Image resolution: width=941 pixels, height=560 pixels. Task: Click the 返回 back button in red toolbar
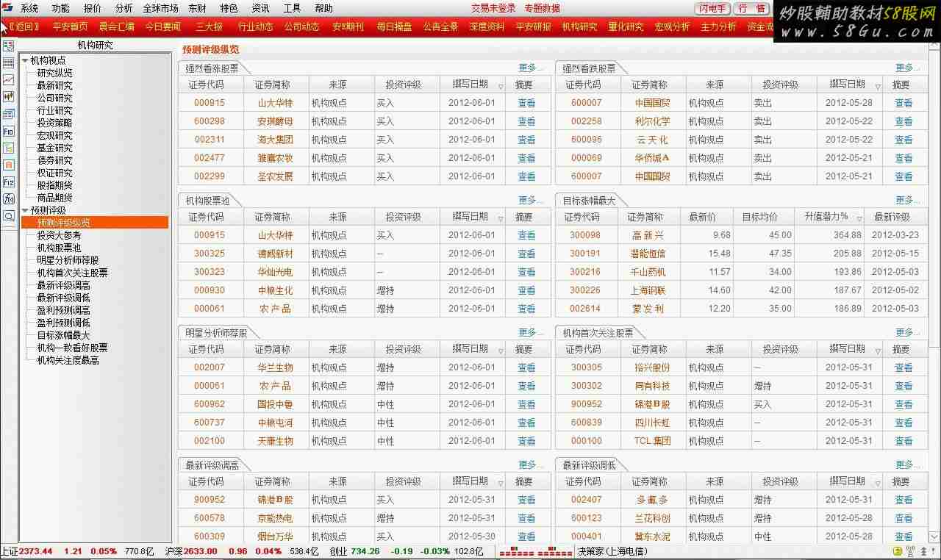(23, 26)
